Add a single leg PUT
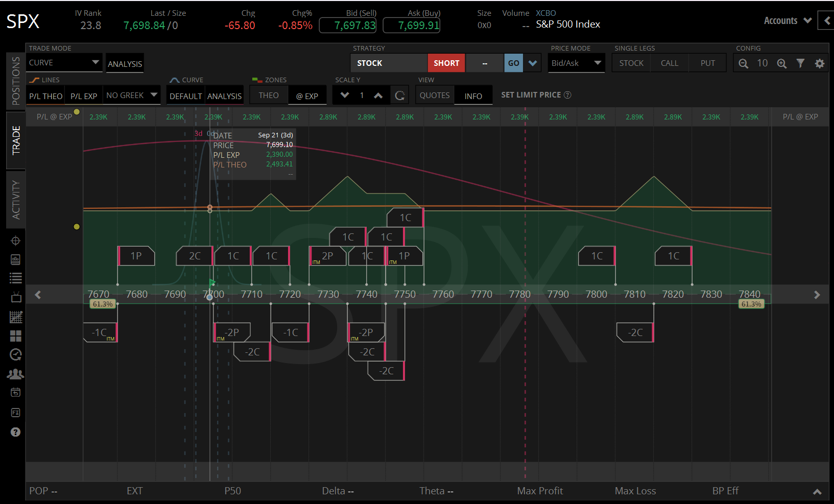Image resolution: width=834 pixels, height=504 pixels. click(708, 63)
